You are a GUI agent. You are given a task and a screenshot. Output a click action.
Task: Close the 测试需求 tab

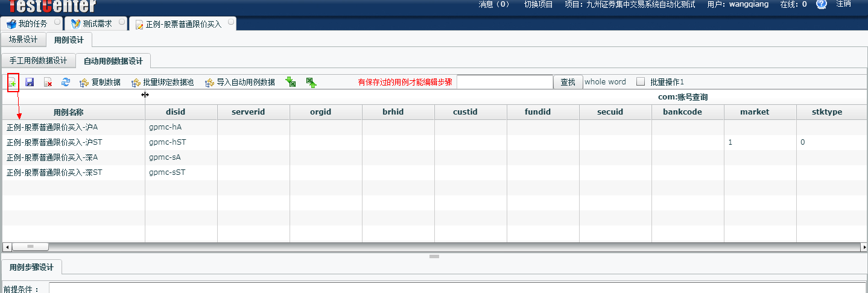pos(121,22)
